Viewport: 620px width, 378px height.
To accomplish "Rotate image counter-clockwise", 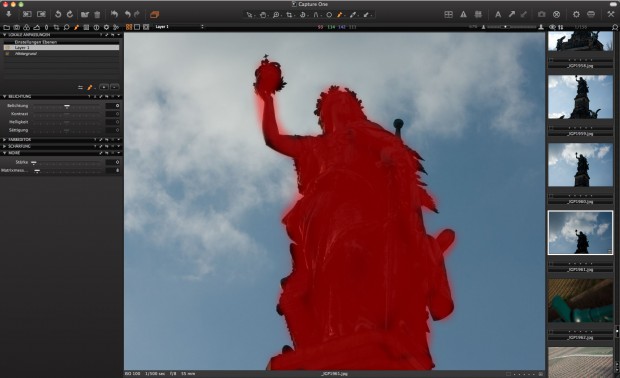I will pyautogui.click(x=58, y=14).
